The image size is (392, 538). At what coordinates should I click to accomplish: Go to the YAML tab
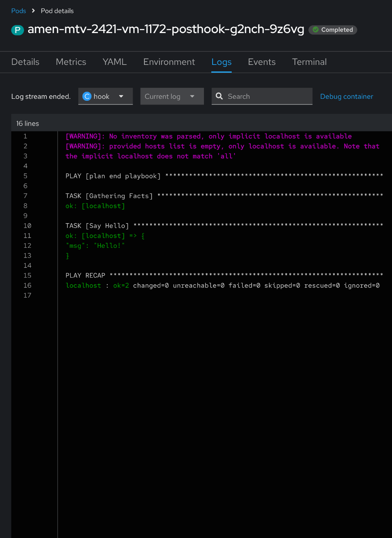(x=115, y=62)
